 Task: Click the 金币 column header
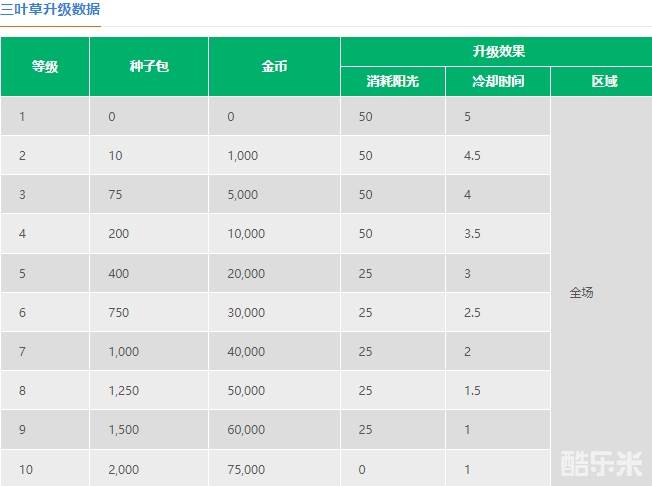click(x=274, y=67)
